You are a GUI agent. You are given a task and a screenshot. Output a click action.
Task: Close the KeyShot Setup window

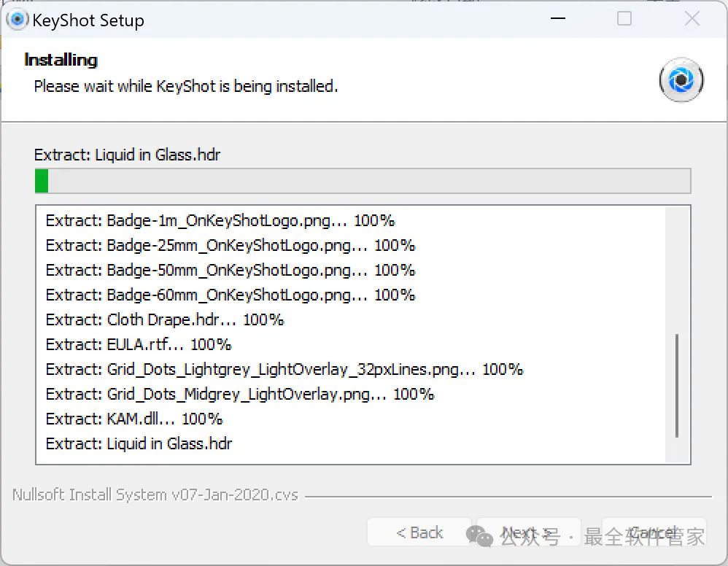pos(692,20)
